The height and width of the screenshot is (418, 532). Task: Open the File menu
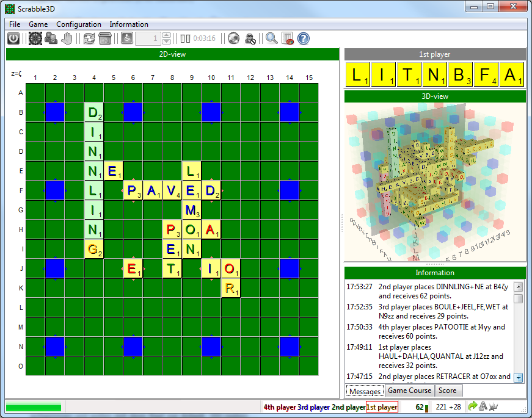[x=15, y=24]
